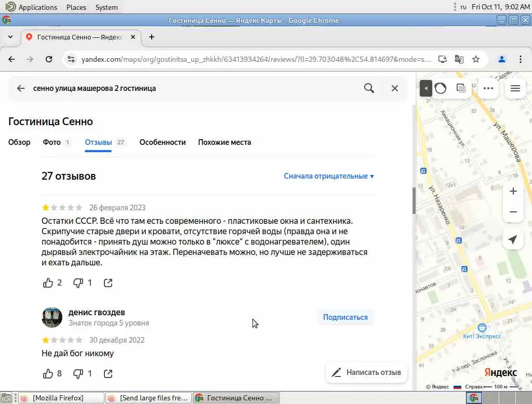Bookmark this page star
Screen dimensions: 532x404
tap(476, 59)
